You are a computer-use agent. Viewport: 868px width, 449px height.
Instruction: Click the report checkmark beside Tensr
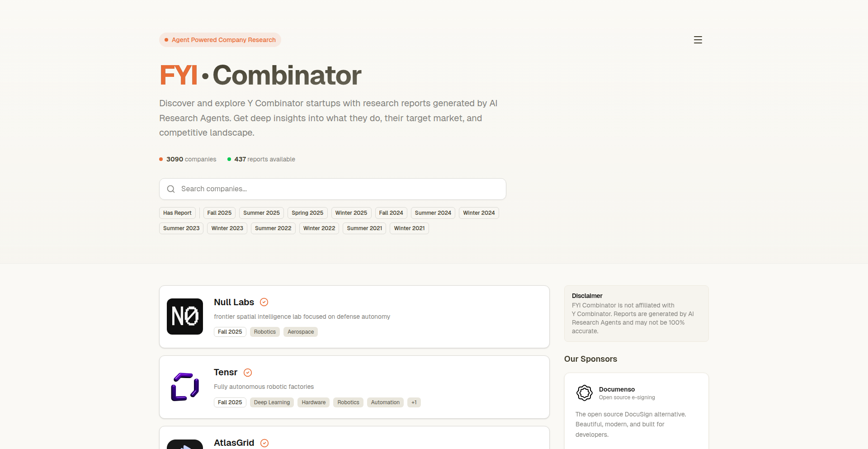248,373
